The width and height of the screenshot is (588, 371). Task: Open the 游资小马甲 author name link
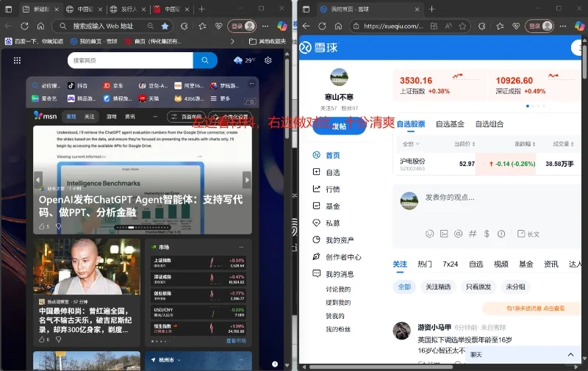434,327
